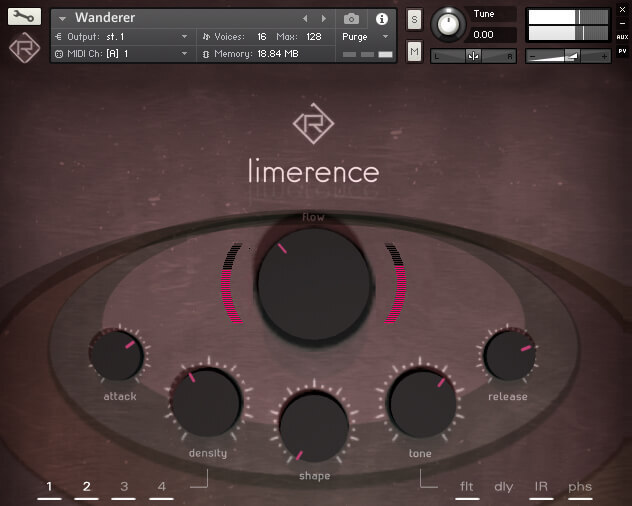This screenshot has height=506, width=632.
Task: Go to next preset with right arrow
Action: tap(323, 18)
